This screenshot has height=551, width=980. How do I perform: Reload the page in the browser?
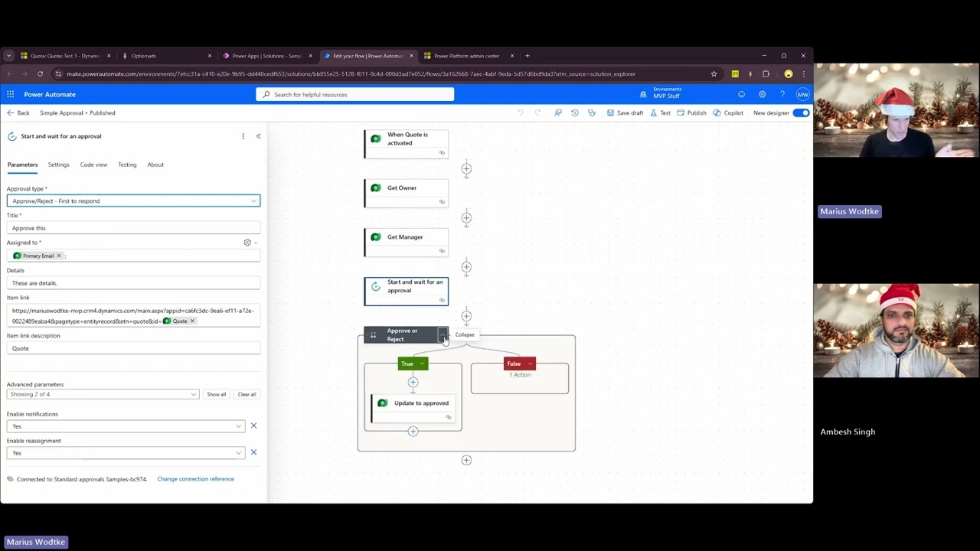(40, 74)
